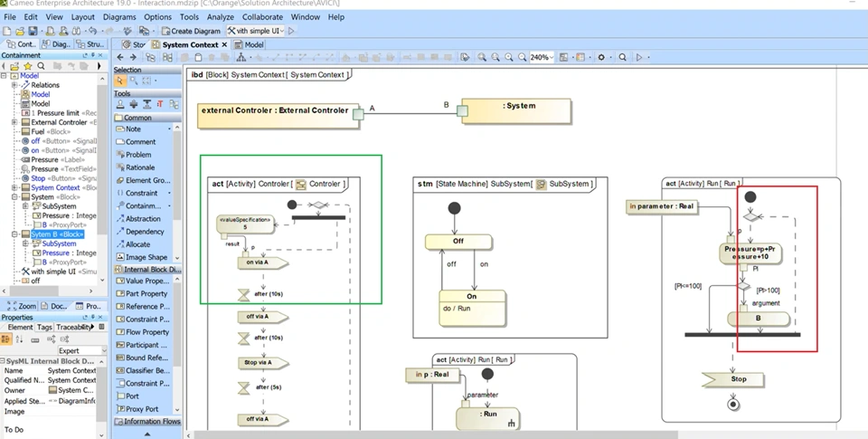The image size is (868, 439).
Task: Run simulation with the main toolbar play button
Action: 291,31
